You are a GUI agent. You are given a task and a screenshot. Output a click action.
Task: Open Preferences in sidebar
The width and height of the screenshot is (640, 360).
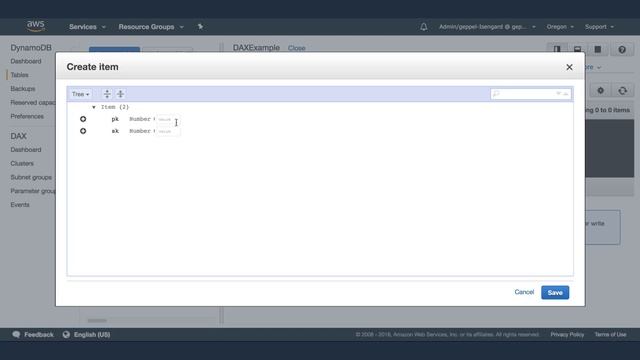pos(27,116)
